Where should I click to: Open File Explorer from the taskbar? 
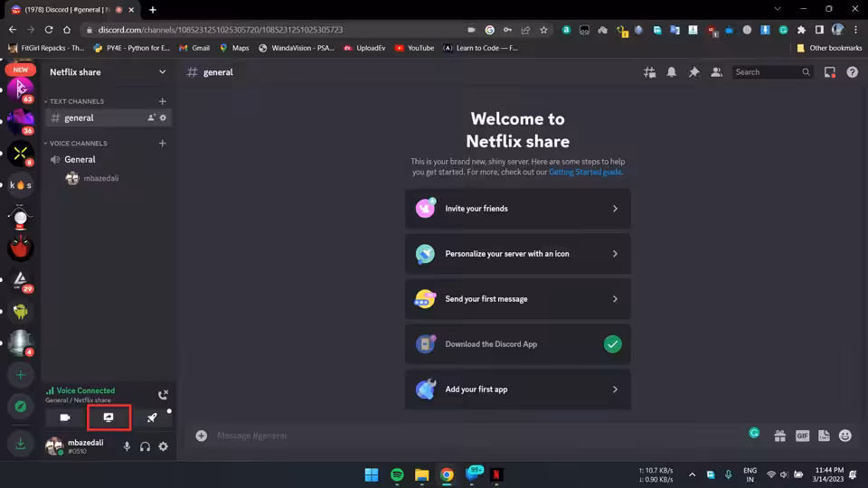coord(422,474)
